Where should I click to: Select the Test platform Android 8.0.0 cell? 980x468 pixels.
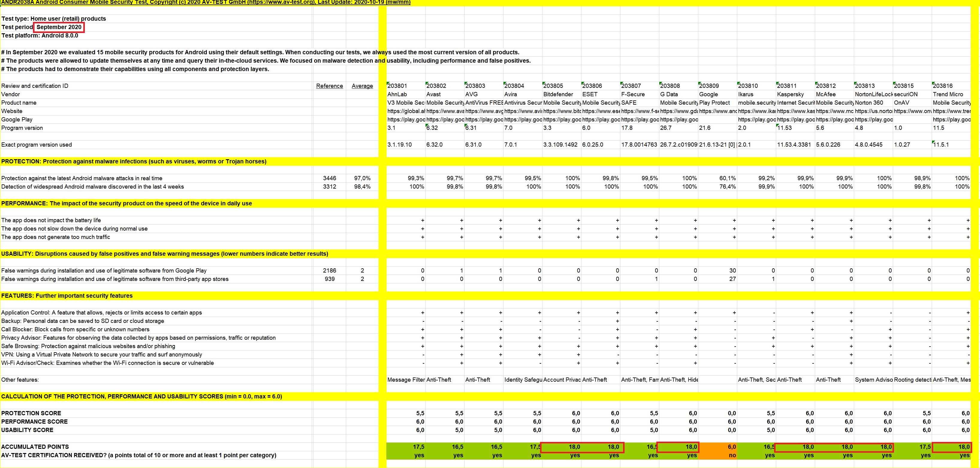pyautogui.click(x=40, y=36)
